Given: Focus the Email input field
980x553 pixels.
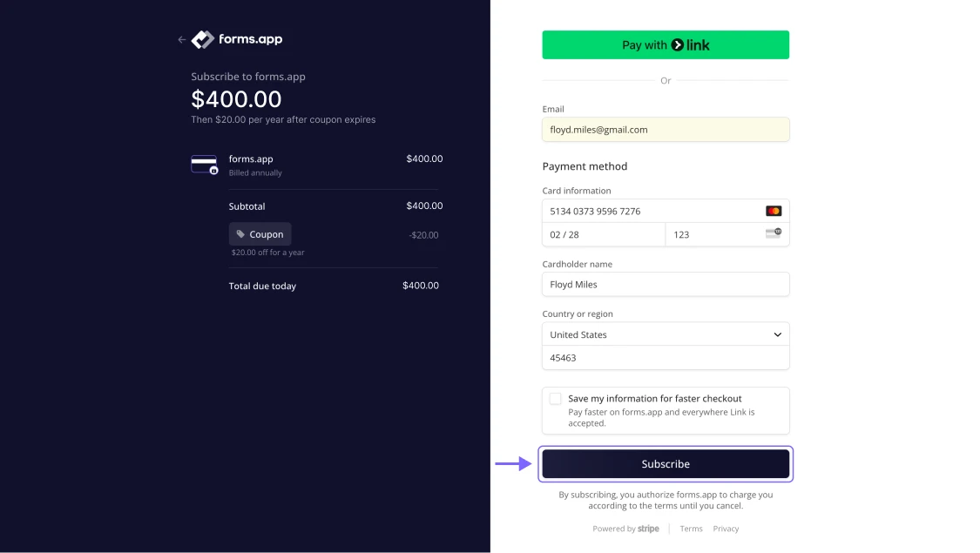Looking at the screenshot, I should click(x=666, y=130).
